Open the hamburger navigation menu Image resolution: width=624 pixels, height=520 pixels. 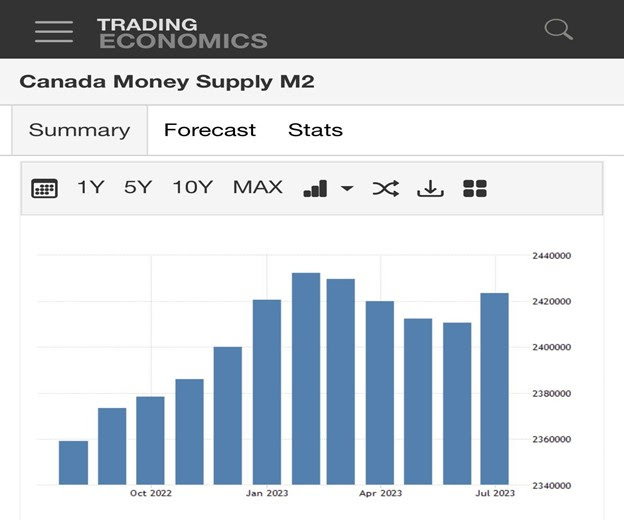coord(54,31)
